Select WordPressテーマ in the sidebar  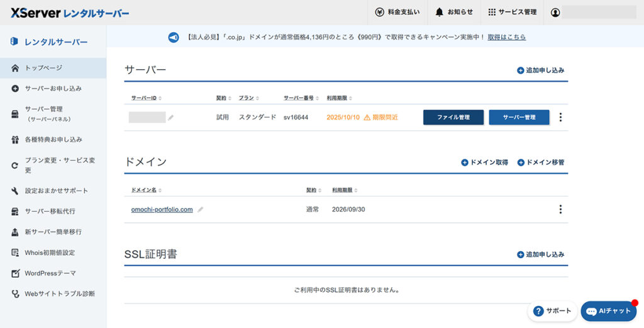[50, 273]
